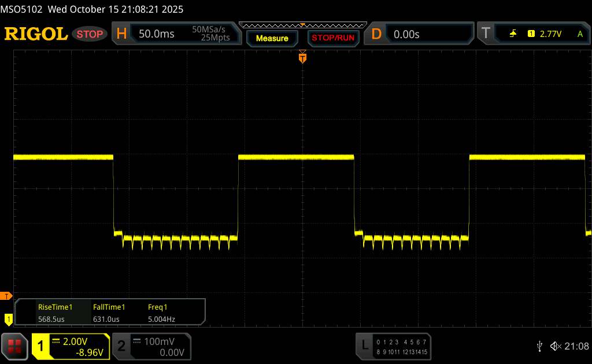Click the USB connection status icon

click(539, 346)
